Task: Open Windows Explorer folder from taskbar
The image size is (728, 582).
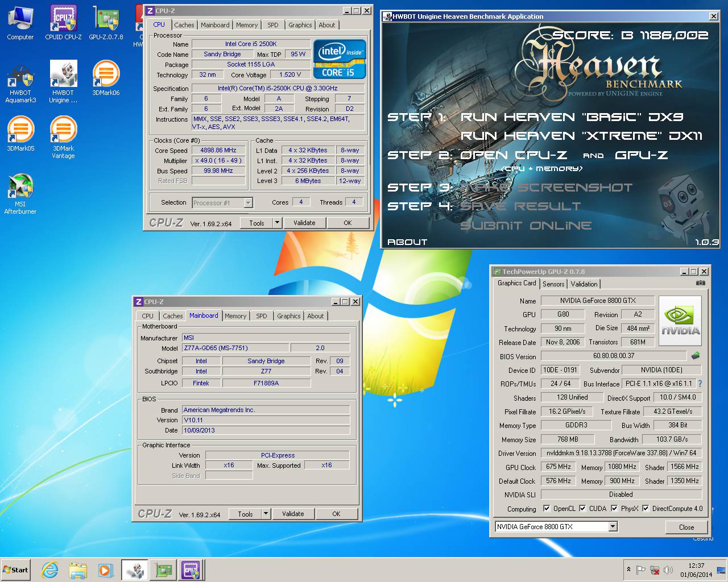Action: [78, 569]
